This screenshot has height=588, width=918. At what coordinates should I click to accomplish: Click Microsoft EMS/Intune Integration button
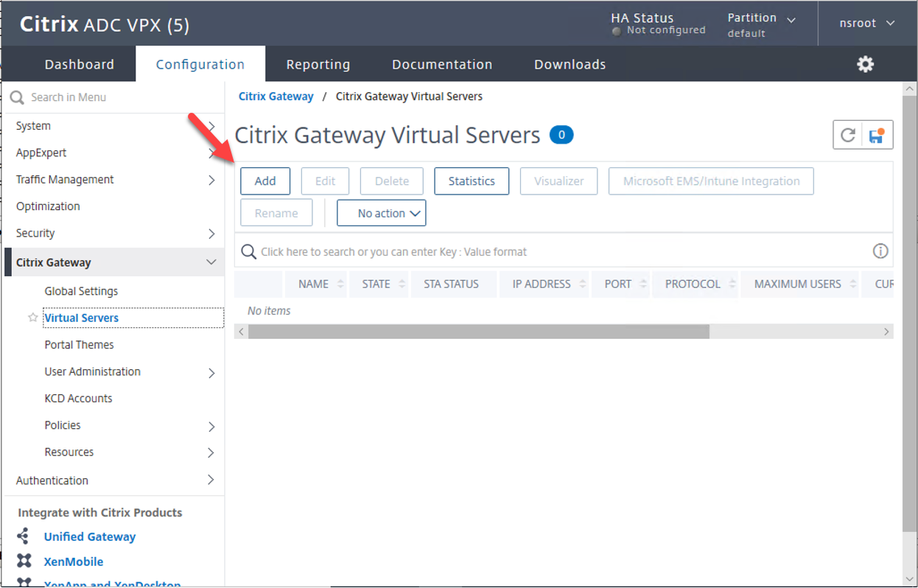711,181
